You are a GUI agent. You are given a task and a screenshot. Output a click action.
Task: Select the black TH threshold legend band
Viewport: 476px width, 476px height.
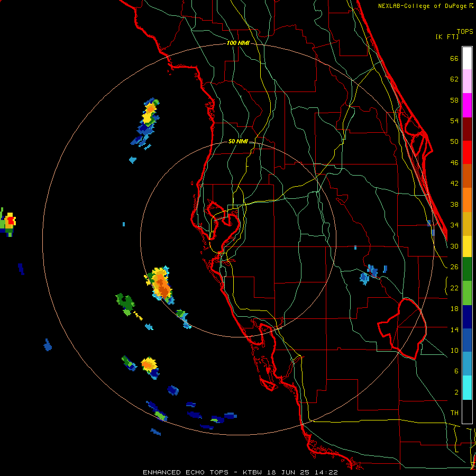point(467,411)
